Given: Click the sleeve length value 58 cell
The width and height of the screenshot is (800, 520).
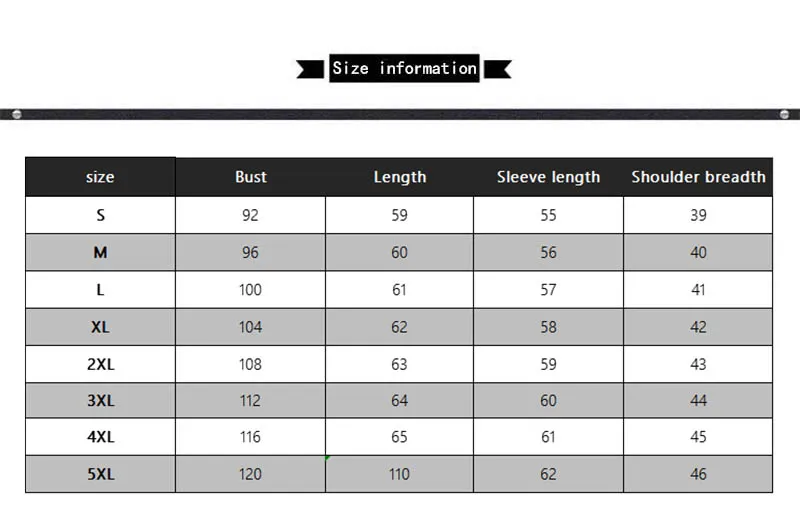Looking at the screenshot, I should 548,327.
